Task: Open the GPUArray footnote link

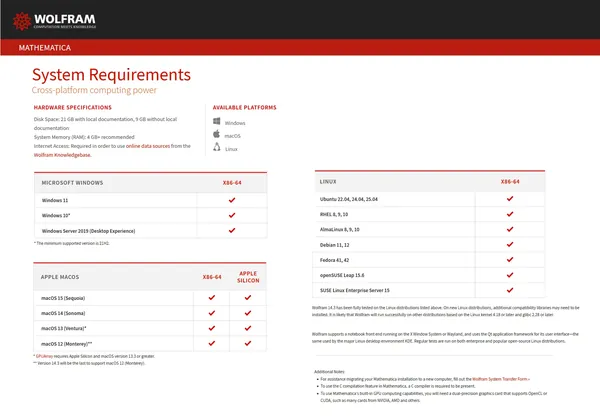Action: pyautogui.click(x=44, y=356)
